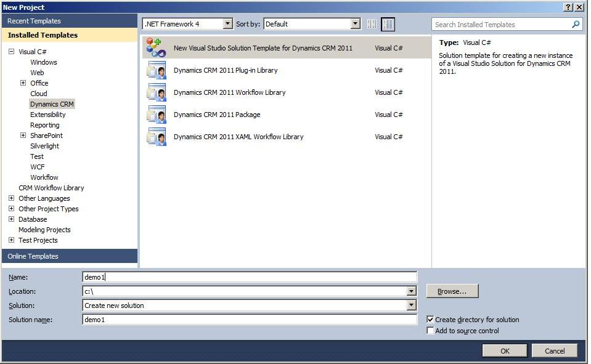Image resolution: width=591 pixels, height=364 pixels.
Task: Click the Dynamics CRM 2011 Package icon
Action: [156, 115]
